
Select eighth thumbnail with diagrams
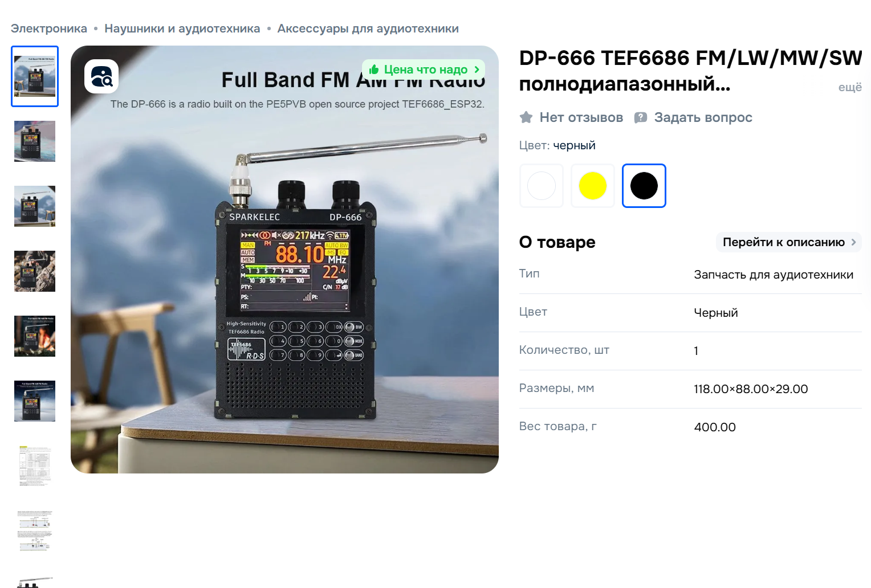coord(35,531)
